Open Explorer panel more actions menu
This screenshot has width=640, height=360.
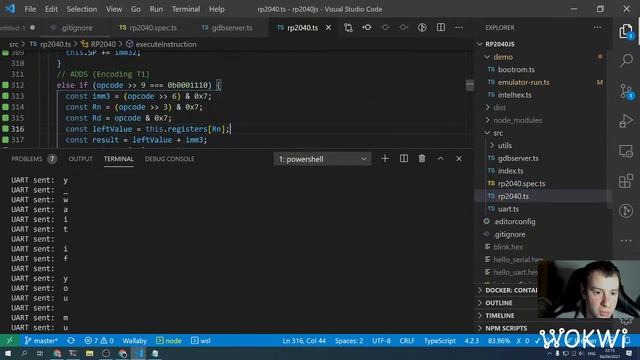pos(598,27)
